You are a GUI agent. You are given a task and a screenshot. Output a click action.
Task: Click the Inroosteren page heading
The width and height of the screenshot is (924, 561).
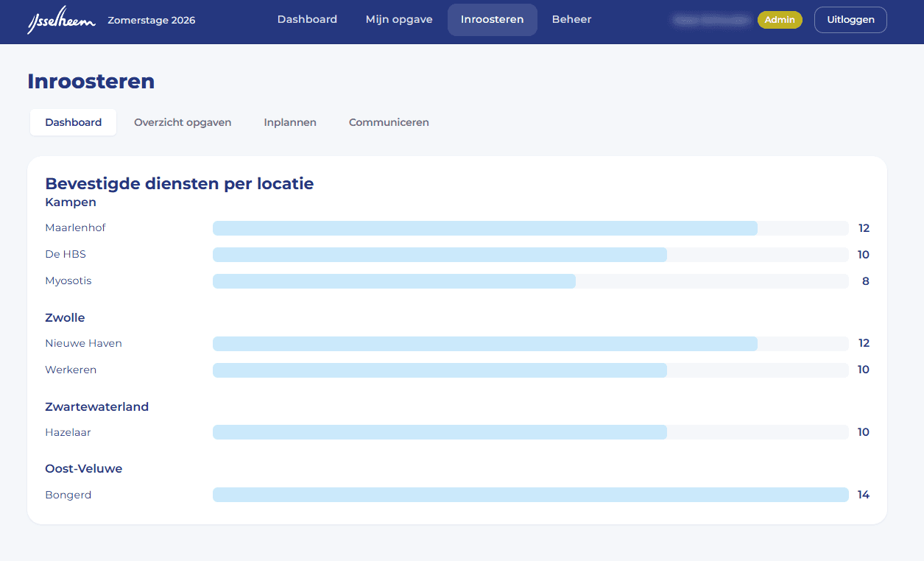click(x=91, y=81)
